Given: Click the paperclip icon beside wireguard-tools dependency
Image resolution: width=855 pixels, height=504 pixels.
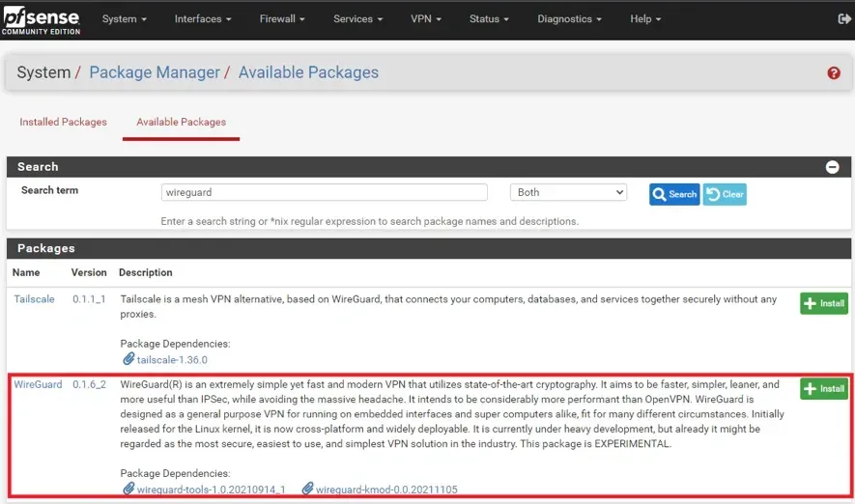Looking at the screenshot, I should coord(128,489).
